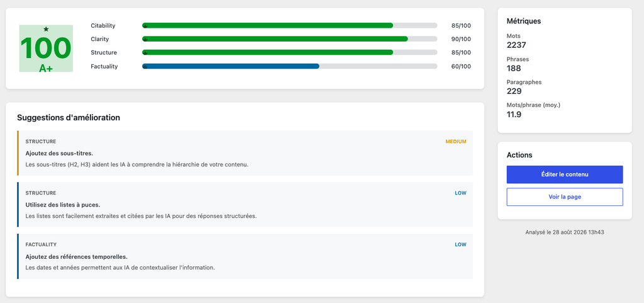Click the LOW badge on listes à puces card

pyautogui.click(x=460, y=193)
